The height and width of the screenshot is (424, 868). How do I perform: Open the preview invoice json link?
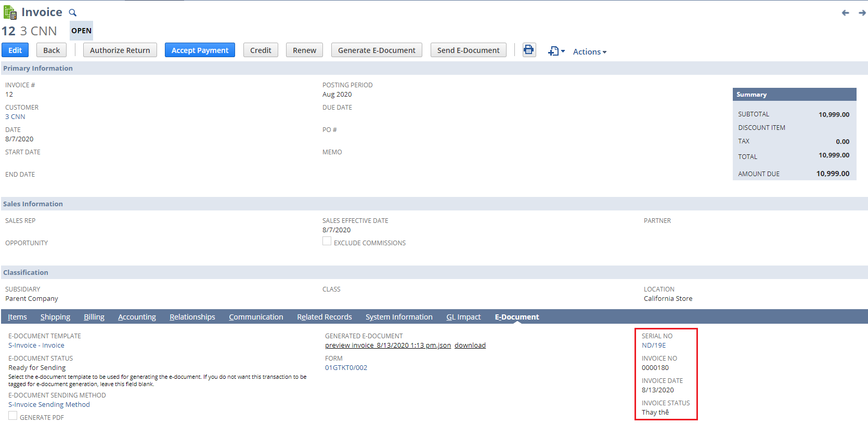point(387,346)
